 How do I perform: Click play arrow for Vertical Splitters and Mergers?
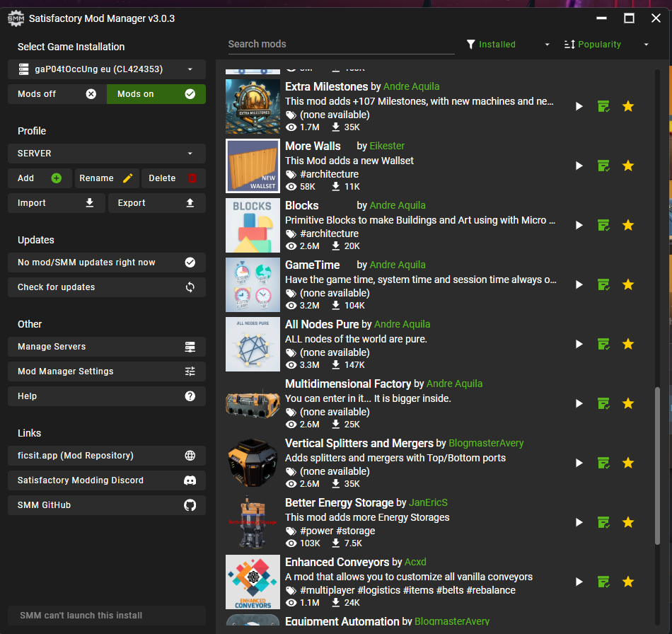coord(579,463)
